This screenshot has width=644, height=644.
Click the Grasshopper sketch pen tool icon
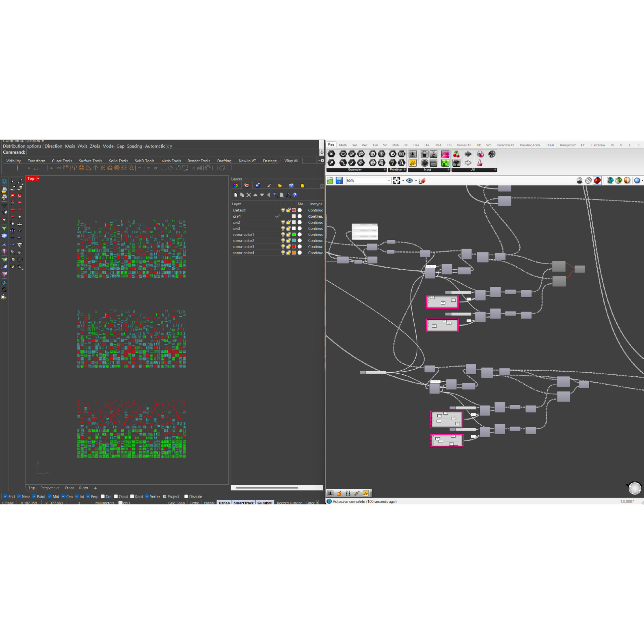pyautogui.click(x=422, y=180)
